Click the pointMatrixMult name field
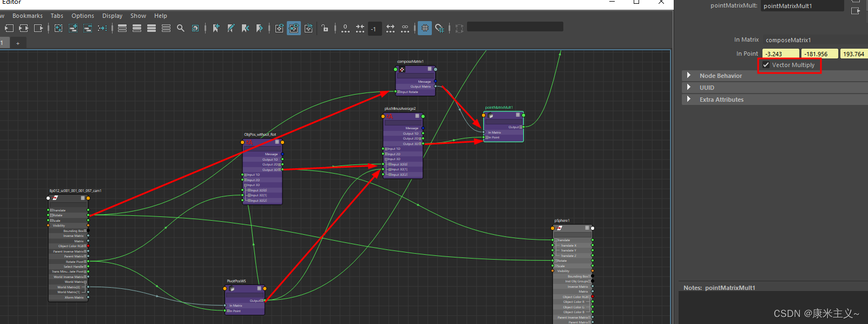868x324 pixels. pyautogui.click(x=802, y=6)
